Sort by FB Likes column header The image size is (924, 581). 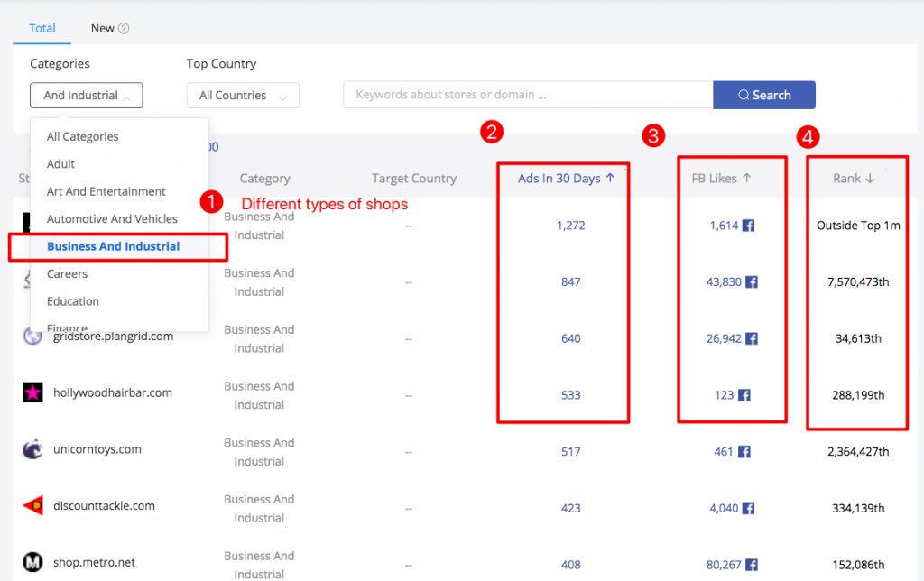pos(720,179)
